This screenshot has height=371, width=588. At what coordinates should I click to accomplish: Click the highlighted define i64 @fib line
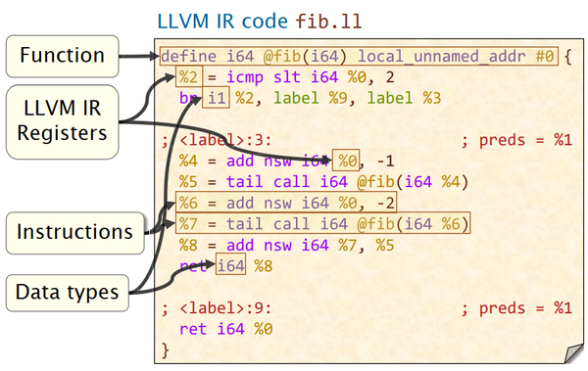point(359,56)
